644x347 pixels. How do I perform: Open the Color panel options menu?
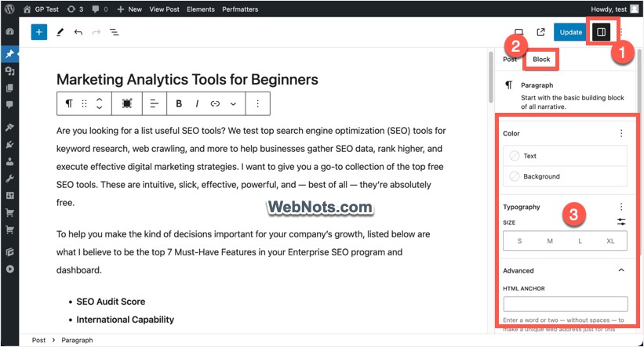pos(621,134)
